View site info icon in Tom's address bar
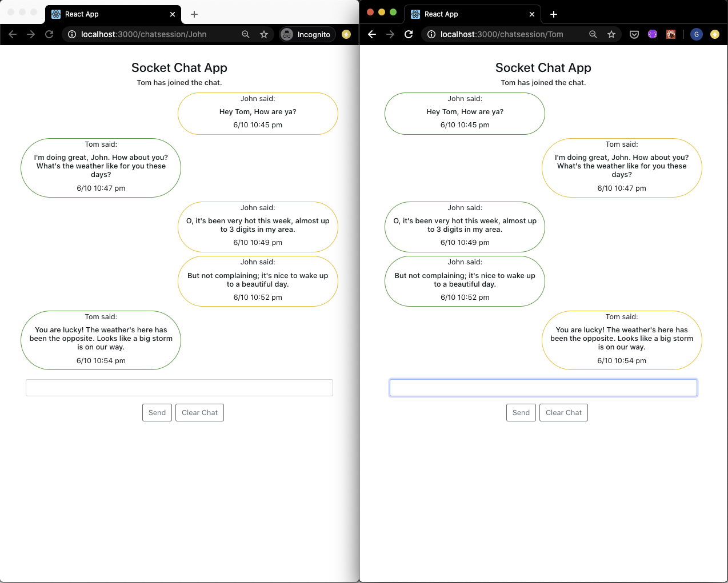The width and height of the screenshot is (728, 583). (x=431, y=34)
